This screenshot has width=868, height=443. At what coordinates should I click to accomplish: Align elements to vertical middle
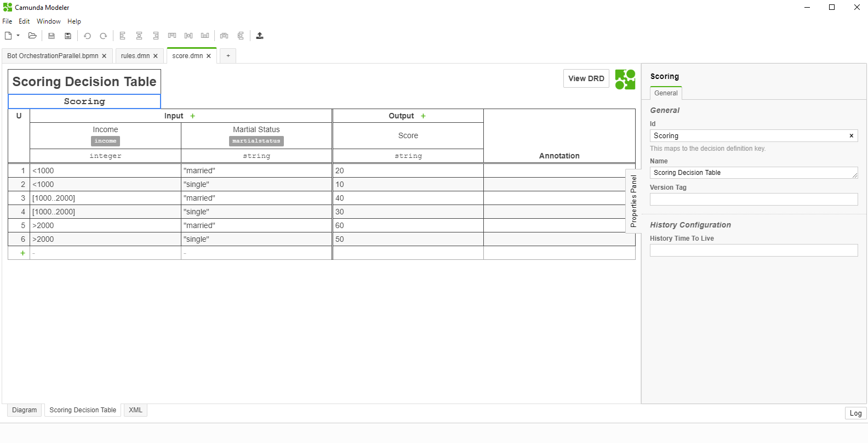coord(189,36)
